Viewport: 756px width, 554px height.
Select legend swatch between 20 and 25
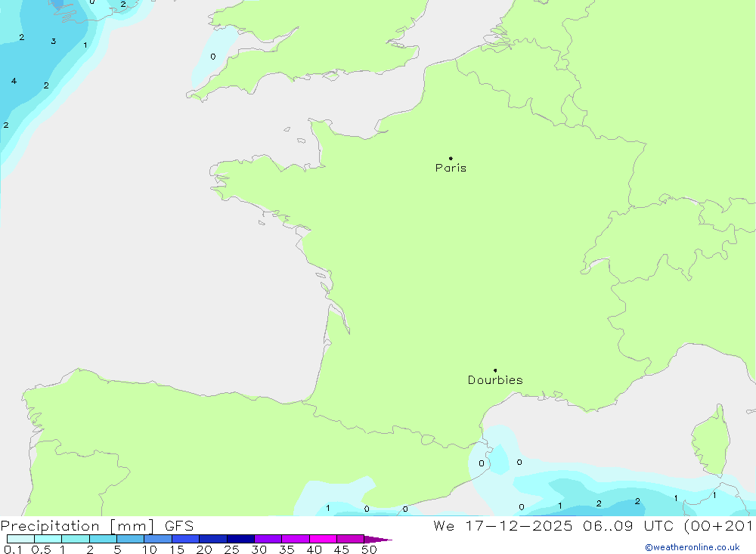(212, 539)
